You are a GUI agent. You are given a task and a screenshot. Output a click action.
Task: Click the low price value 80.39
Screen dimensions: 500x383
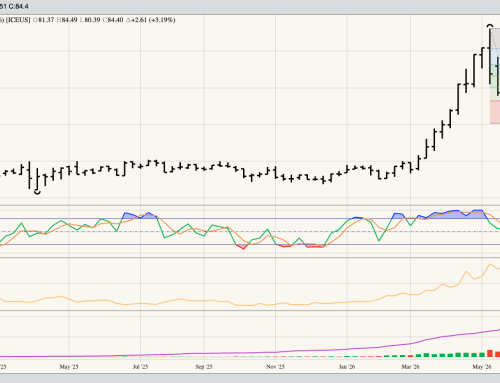(92, 20)
